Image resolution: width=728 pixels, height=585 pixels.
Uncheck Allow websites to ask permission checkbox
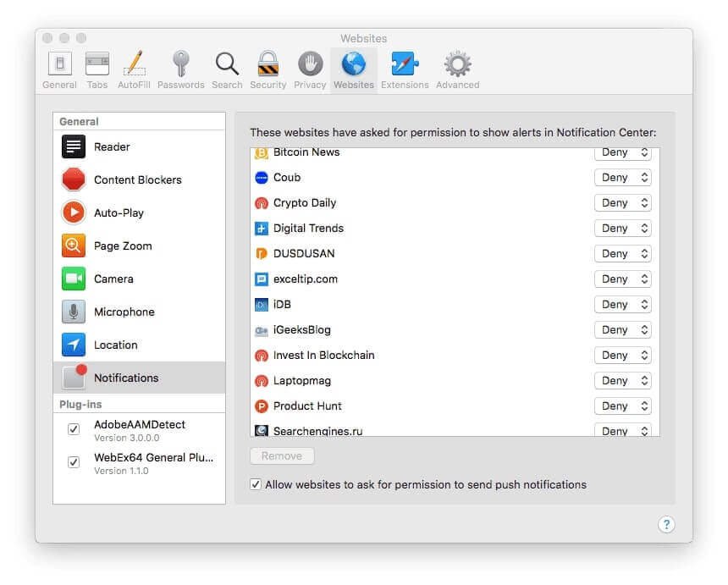256,484
